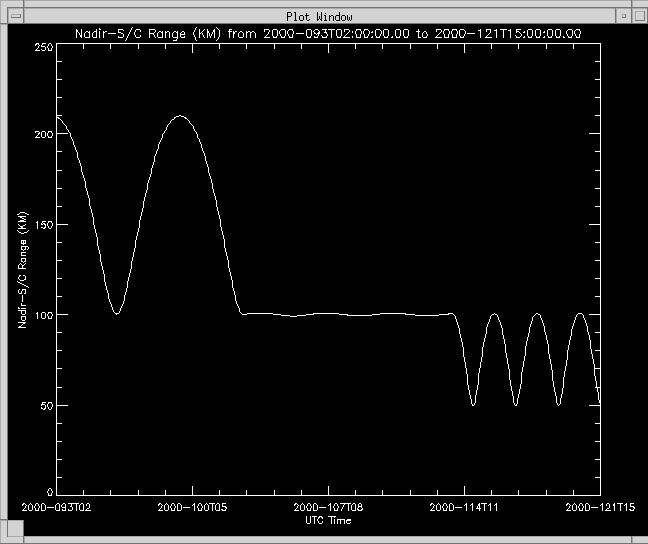The height and width of the screenshot is (544, 648).
Task: Select the 2000-093T02 time tick label
Action: click(x=58, y=508)
